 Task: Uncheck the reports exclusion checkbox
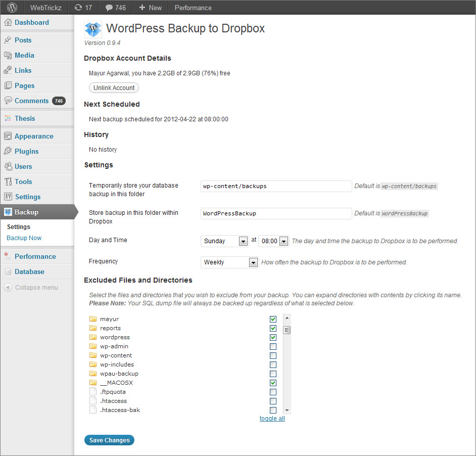pyautogui.click(x=273, y=328)
